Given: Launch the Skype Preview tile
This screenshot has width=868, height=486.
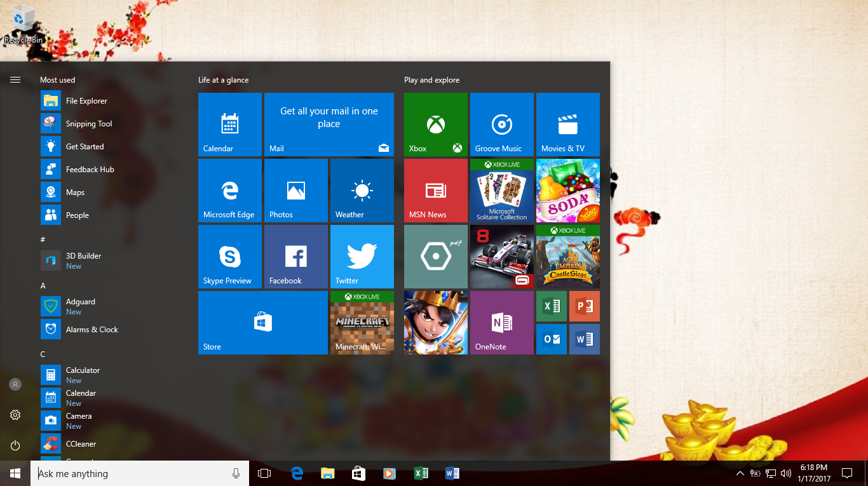Looking at the screenshot, I should [230, 257].
